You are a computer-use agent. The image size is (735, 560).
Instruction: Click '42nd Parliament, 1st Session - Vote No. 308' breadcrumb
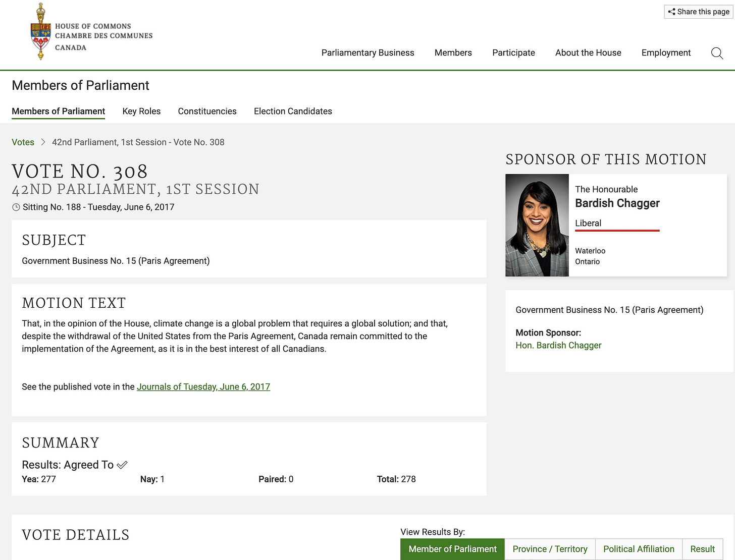pyautogui.click(x=138, y=142)
